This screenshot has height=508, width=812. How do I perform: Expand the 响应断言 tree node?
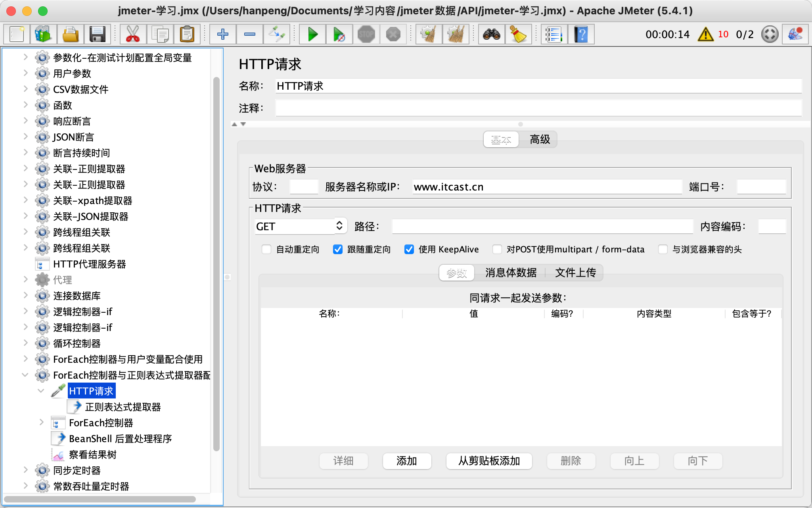tap(25, 121)
